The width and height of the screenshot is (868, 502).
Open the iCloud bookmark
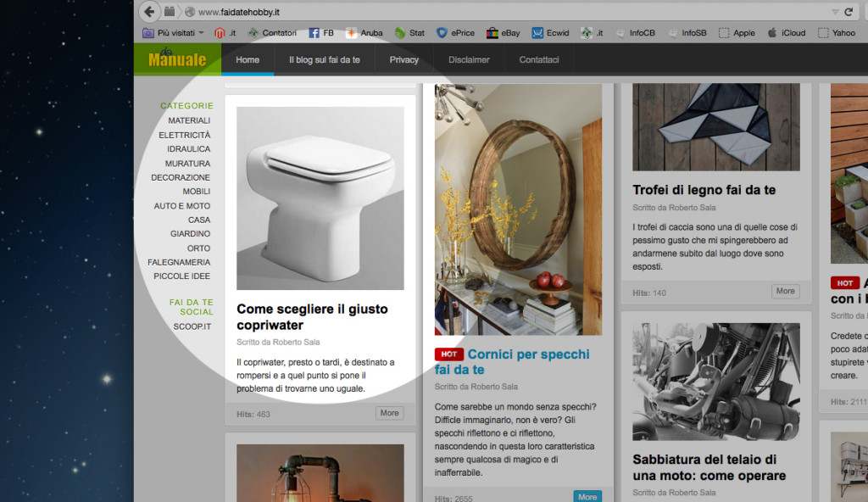(787, 32)
